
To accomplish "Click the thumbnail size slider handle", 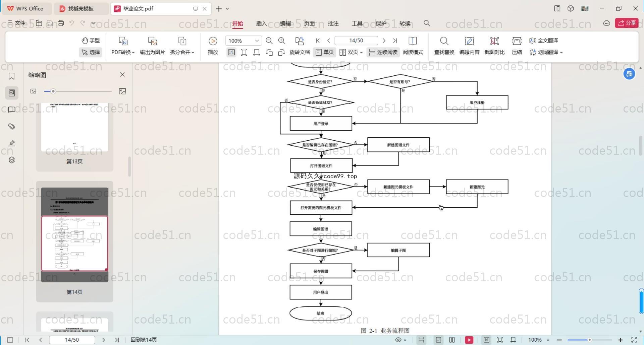I will tap(53, 91).
